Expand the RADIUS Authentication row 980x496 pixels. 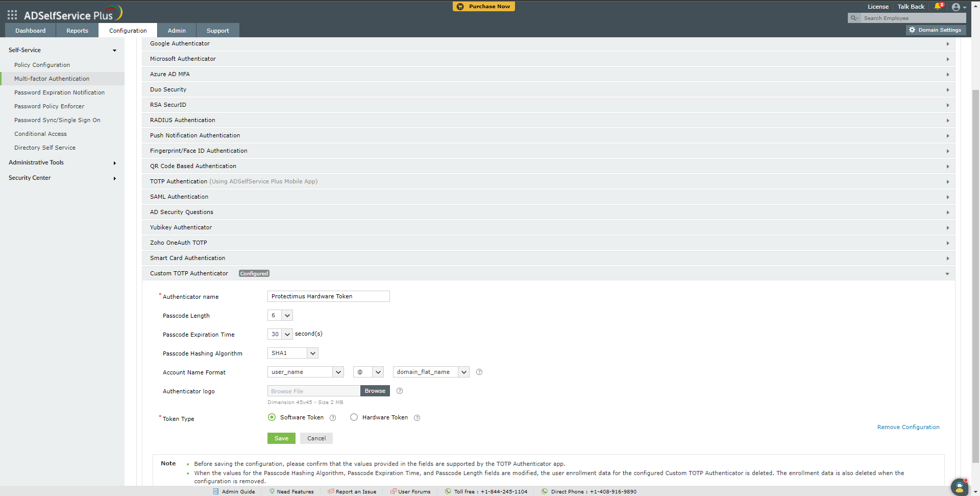coord(548,121)
